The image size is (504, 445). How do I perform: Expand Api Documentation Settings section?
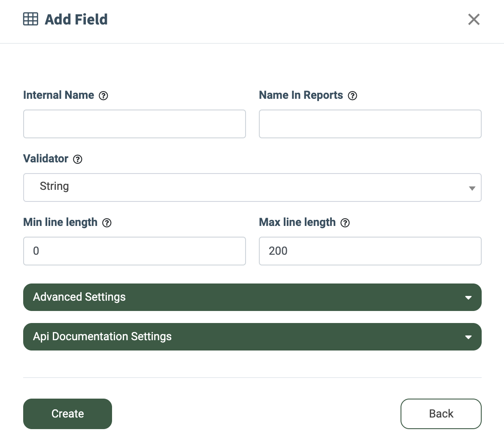252,337
